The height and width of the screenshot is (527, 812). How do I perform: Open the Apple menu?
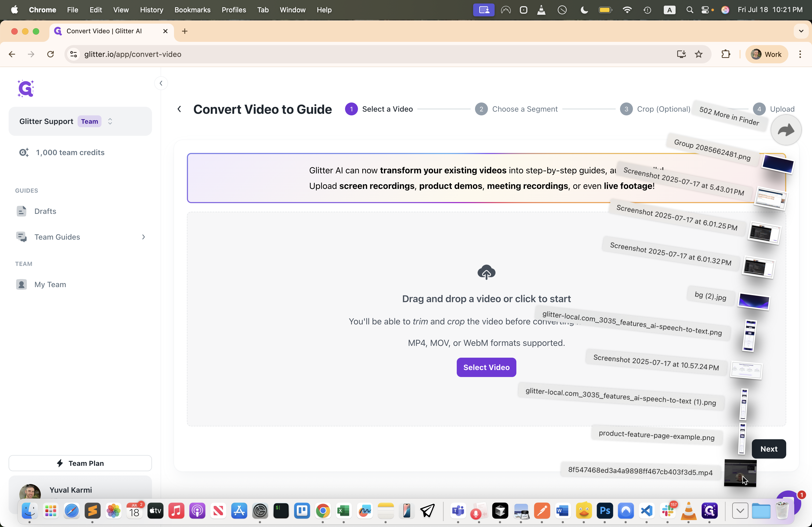pyautogui.click(x=14, y=10)
